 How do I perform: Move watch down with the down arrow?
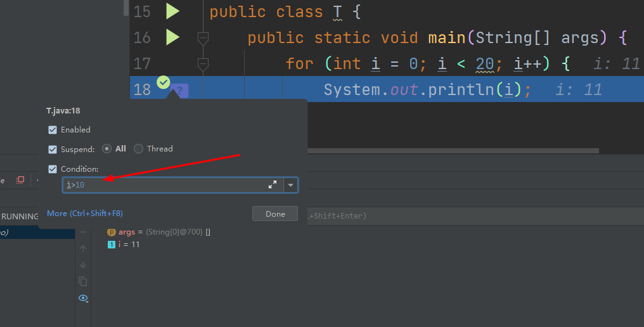83,265
